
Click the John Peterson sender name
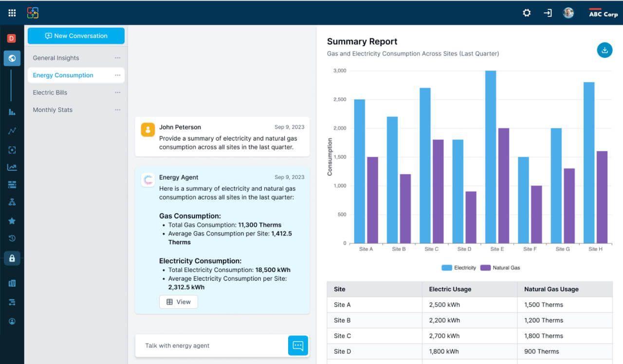pos(180,127)
